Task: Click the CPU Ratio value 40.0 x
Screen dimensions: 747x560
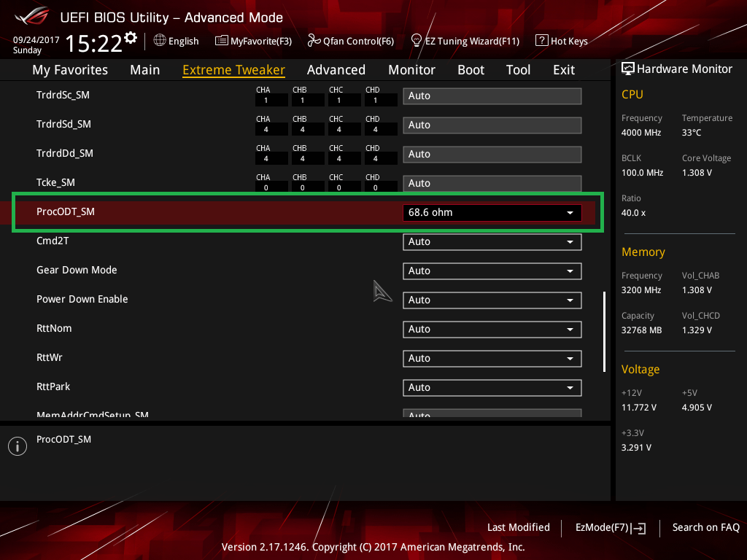Action: (x=634, y=213)
